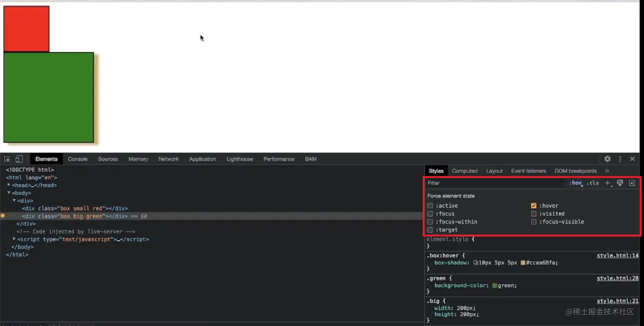Open the BAM tab
Image resolution: width=644 pixels, height=326 pixels.
311,159
